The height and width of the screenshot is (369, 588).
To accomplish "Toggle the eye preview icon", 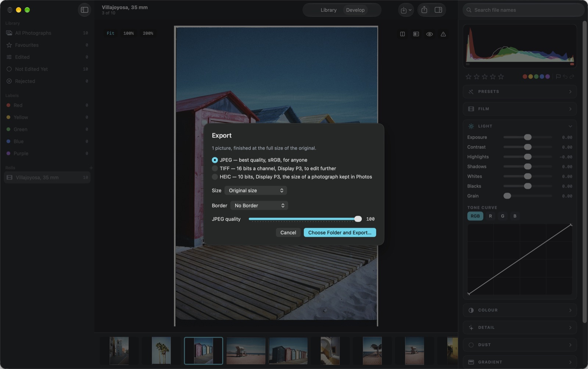I will tap(429, 34).
